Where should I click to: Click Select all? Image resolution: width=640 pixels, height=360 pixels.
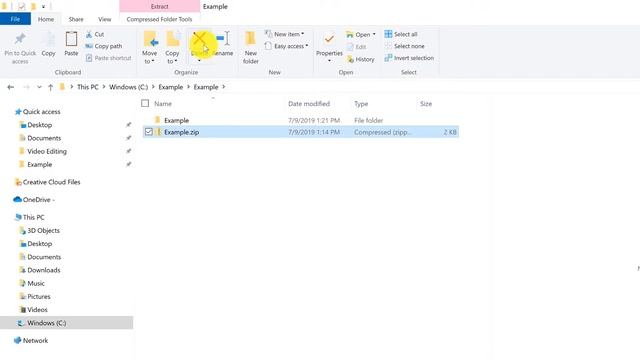[401, 34]
